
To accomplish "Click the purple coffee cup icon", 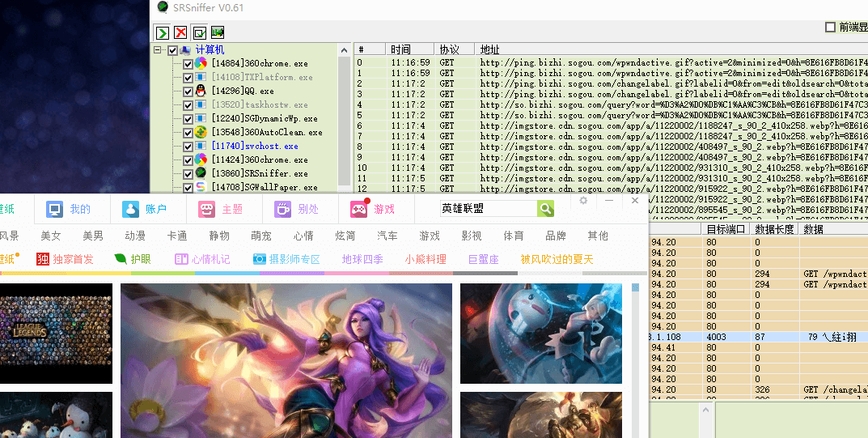I will click(x=282, y=210).
